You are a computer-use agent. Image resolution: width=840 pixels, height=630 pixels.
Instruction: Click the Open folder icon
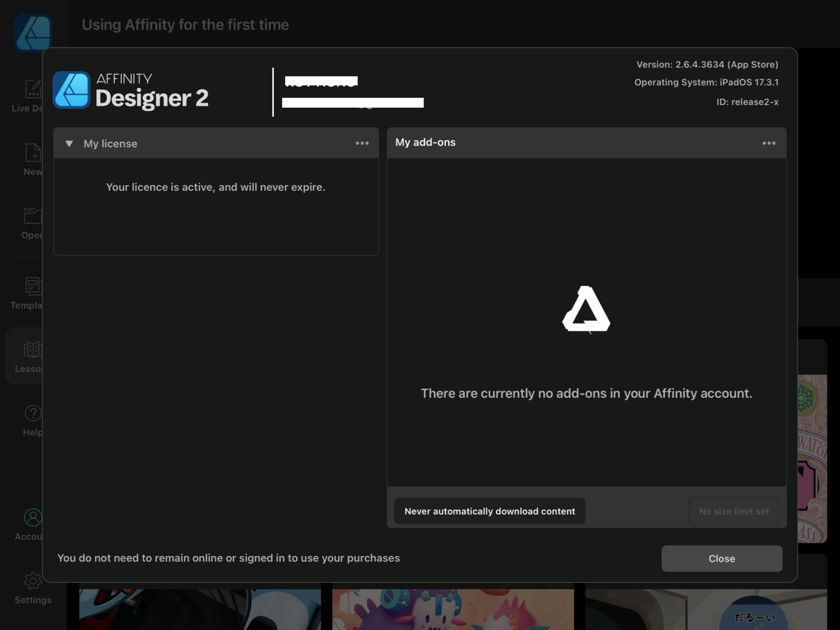click(x=33, y=217)
